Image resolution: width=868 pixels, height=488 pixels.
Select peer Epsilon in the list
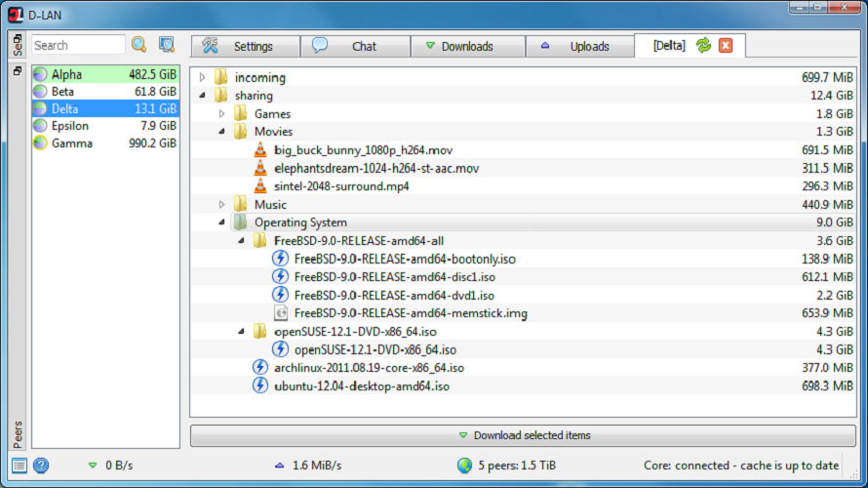coord(105,126)
